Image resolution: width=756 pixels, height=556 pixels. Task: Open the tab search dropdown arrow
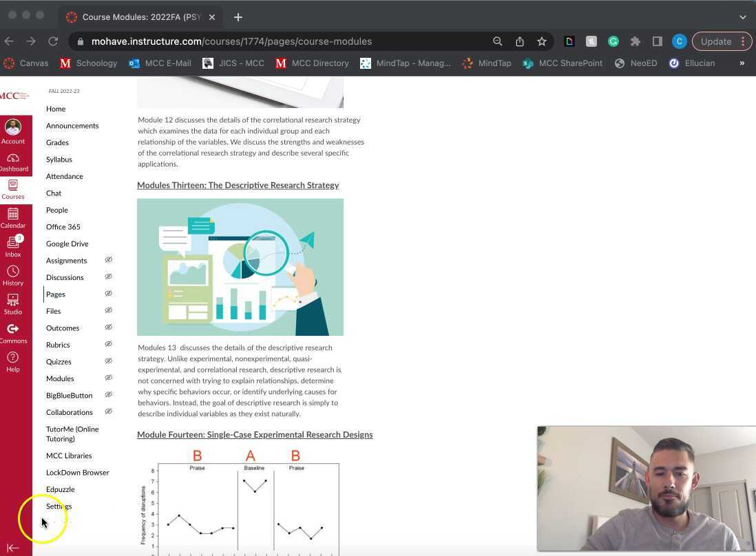click(742, 17)
